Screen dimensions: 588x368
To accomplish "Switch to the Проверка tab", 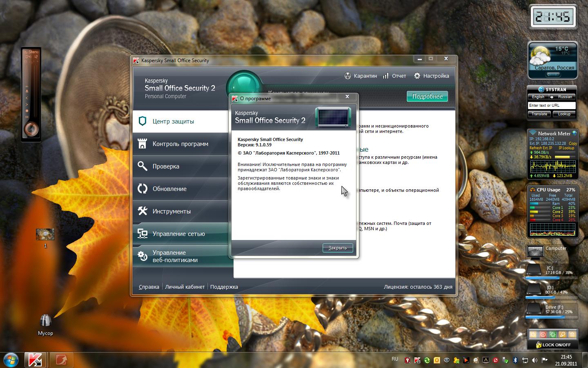I will (180, 166).
